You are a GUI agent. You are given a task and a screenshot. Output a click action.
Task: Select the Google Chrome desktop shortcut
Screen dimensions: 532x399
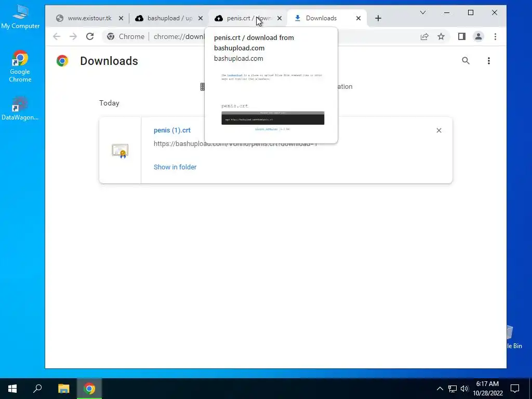pyautogui.click(x=20, y=66)
